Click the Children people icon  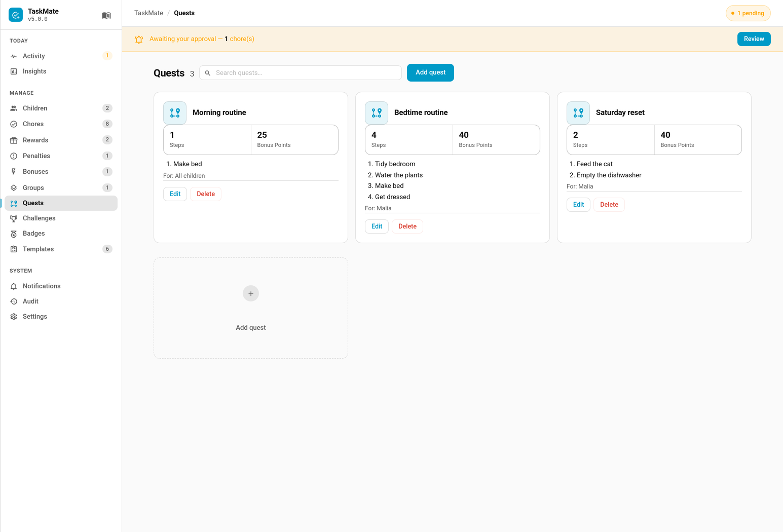tap(14, 108)
